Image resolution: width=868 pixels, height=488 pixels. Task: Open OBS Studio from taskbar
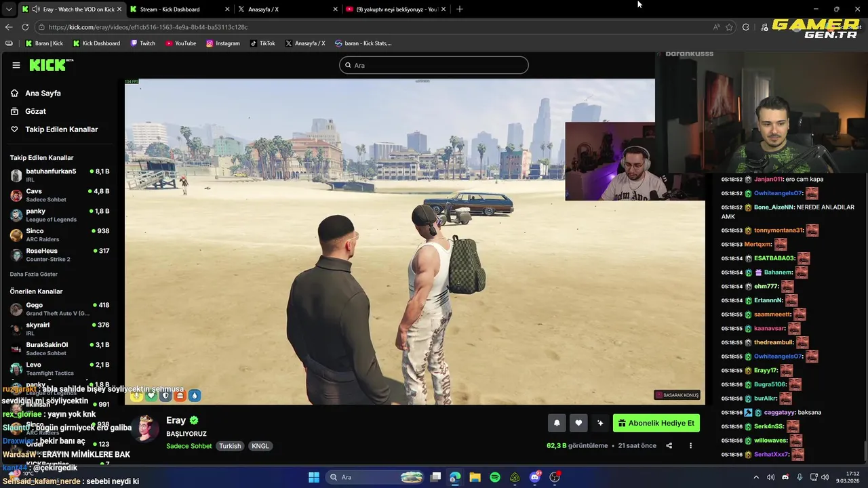click(555, 477)
